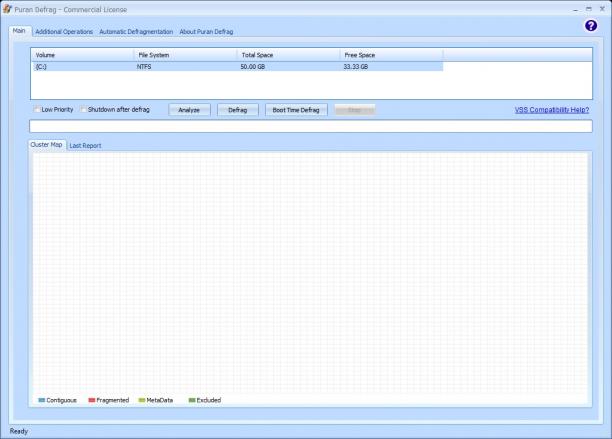
Task: Click the Total Space column header
Action: pos(288,55)
